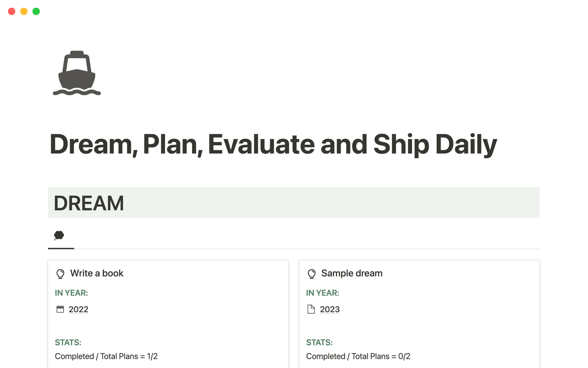The width and height of the screenshot is (588, 368).
Task: Open the 2022 year page link
Action: coord(78,309)
